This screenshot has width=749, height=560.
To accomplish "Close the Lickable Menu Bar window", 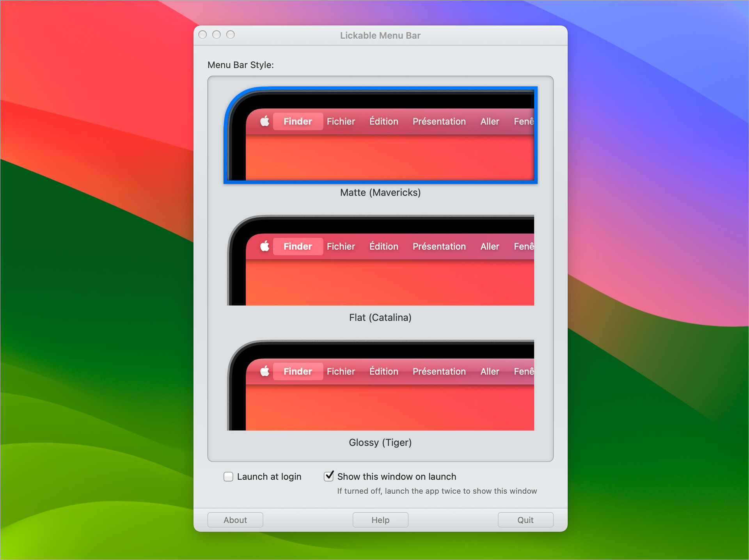I will 203,35.
